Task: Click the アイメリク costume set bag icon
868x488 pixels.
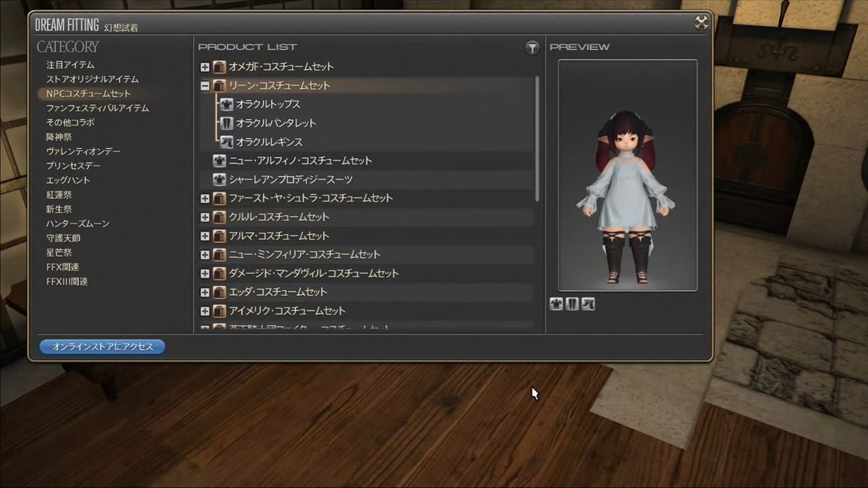Action: point(219,311)
